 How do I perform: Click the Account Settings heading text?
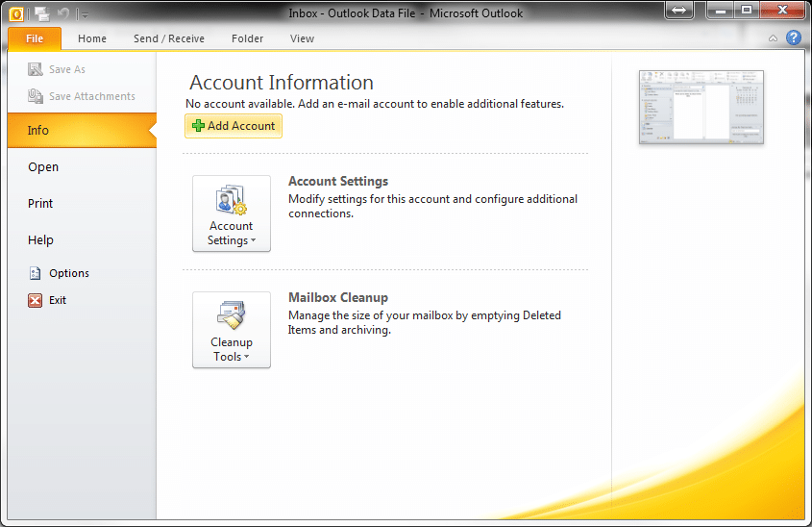[338, 182]
